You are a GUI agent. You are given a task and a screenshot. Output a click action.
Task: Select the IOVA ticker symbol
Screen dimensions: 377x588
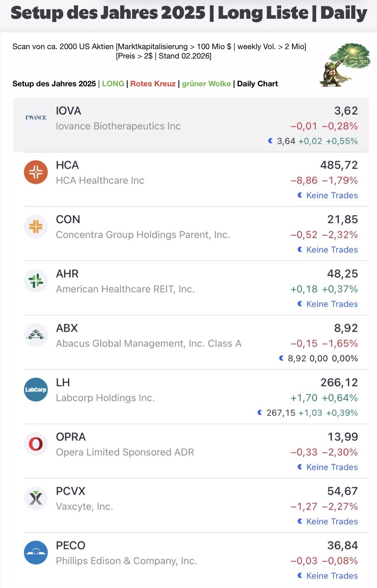tap(69, 111)
